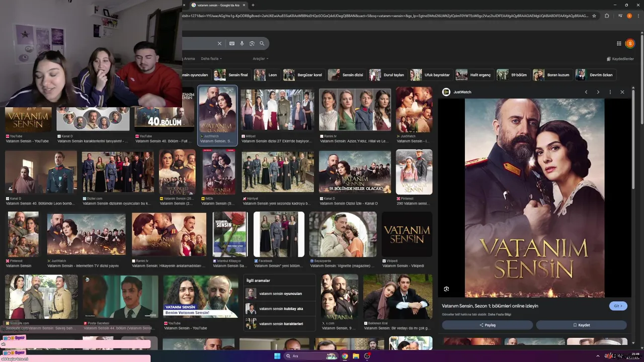
Task: Open OBS Studio icon in taskbar
Action: tap(367, 356)
